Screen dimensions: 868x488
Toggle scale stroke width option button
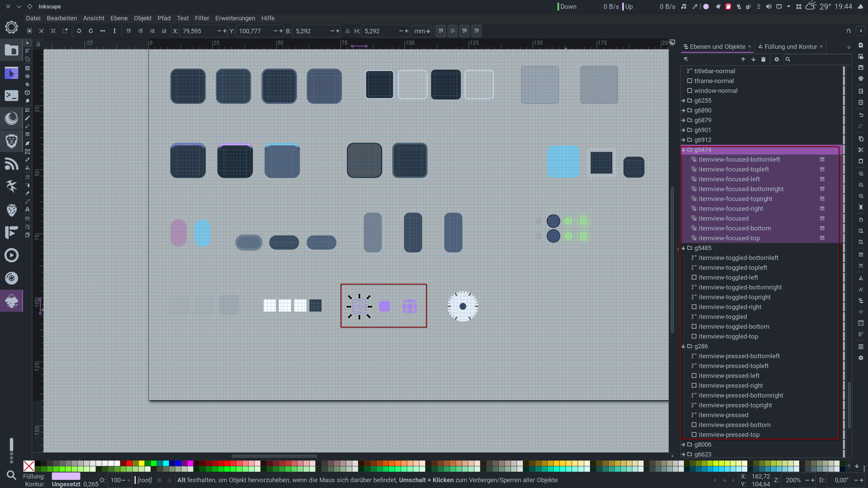[x=440, y=31]
